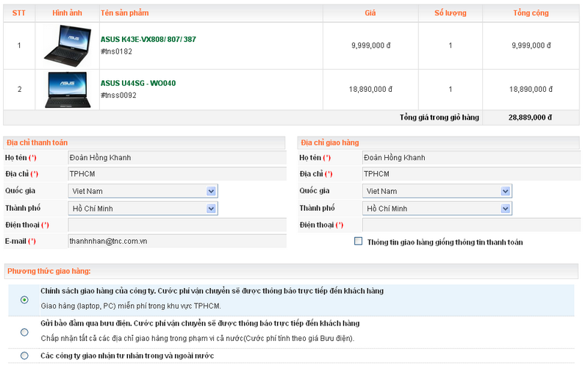588x368 pixels.
Task: Click the 'Hình ảnh' column header
Action: tap(67, 13)
